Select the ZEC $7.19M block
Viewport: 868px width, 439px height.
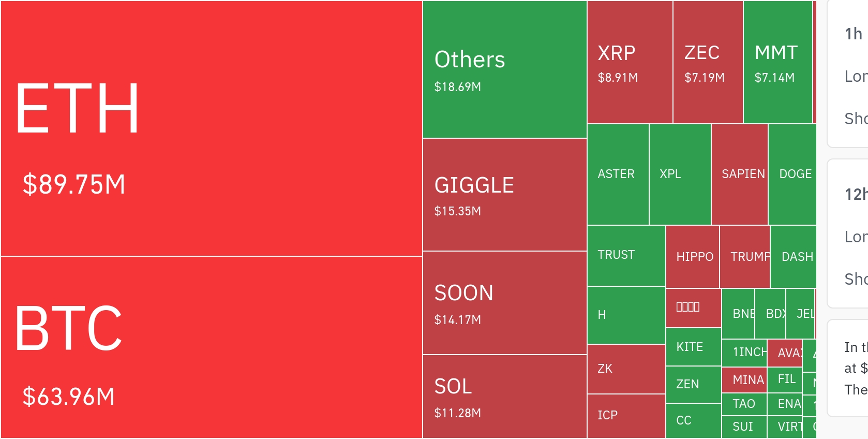708,62
